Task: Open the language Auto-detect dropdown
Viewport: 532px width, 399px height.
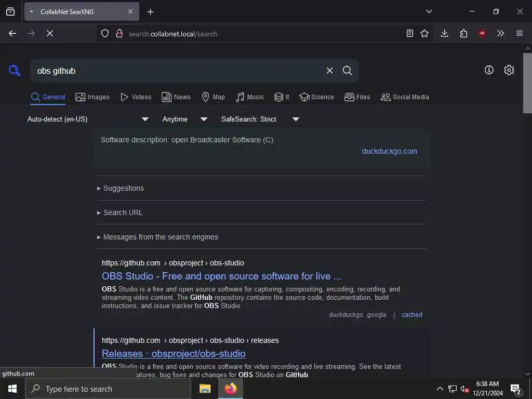Action: 88,119
